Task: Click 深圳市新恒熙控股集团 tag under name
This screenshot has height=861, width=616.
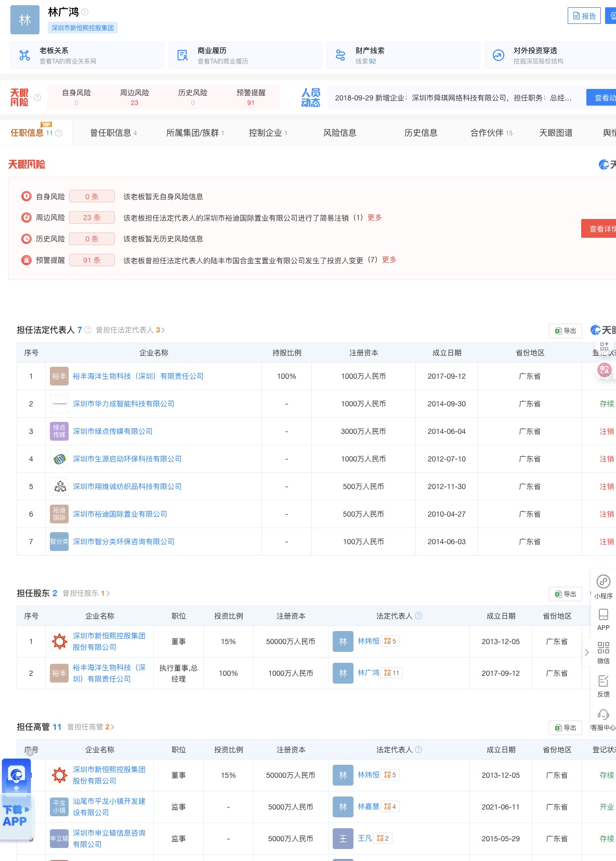Action: pyautogui.click(x=83, y=28)
